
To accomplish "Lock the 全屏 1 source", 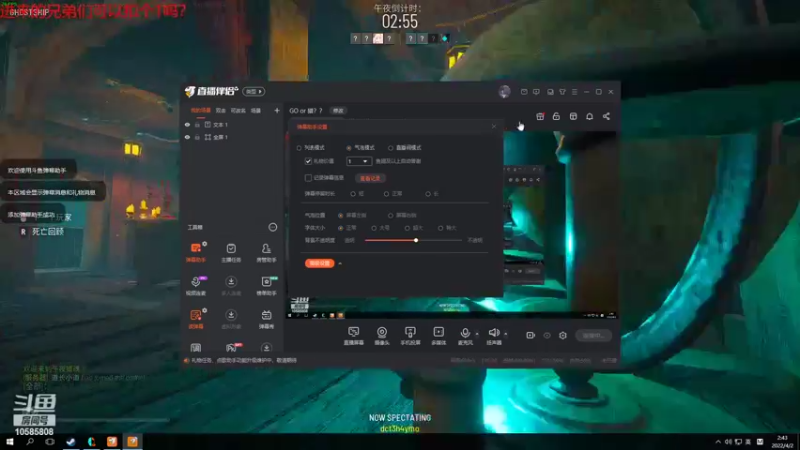I will [197, 137].
